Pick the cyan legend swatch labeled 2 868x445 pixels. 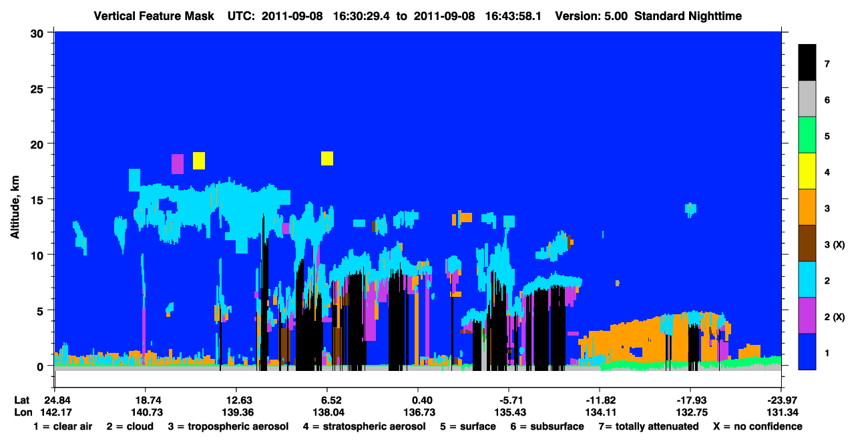807,280
